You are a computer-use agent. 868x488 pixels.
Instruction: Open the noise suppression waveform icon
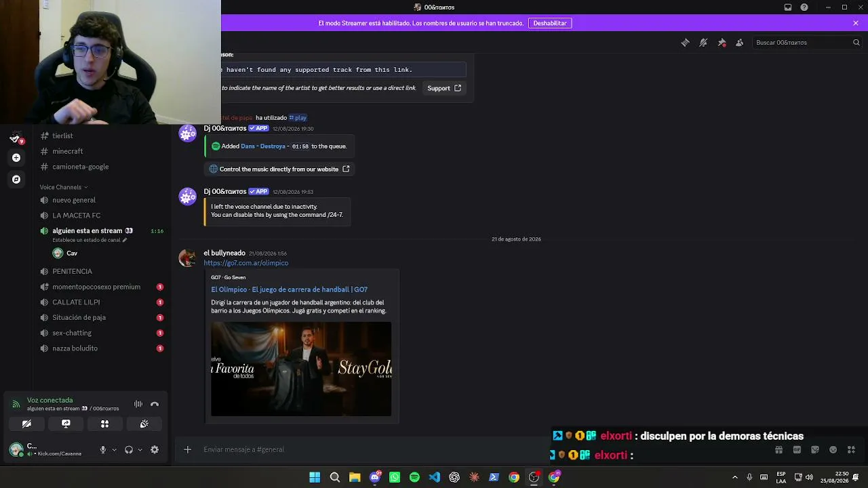[138, 404]
